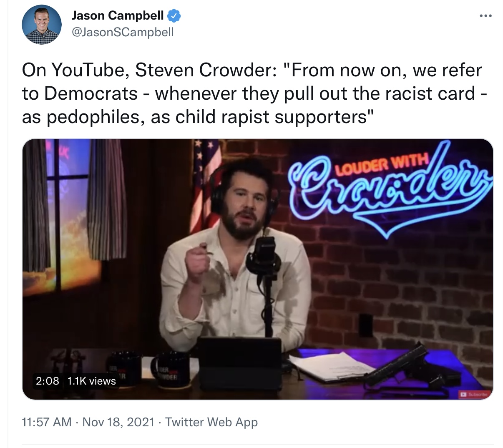Click the 1.1K views counter
This screenshot has width=503, height=448.
coord(91,381)
